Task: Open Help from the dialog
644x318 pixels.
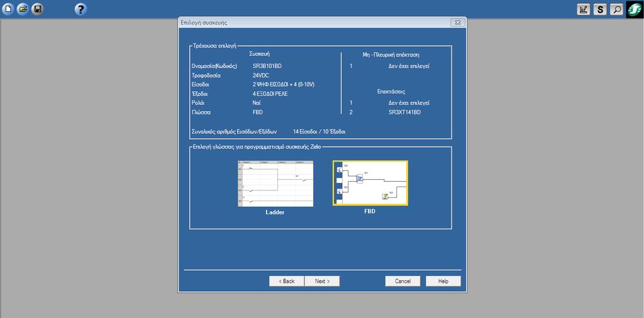Action: (x=443, y=281)
